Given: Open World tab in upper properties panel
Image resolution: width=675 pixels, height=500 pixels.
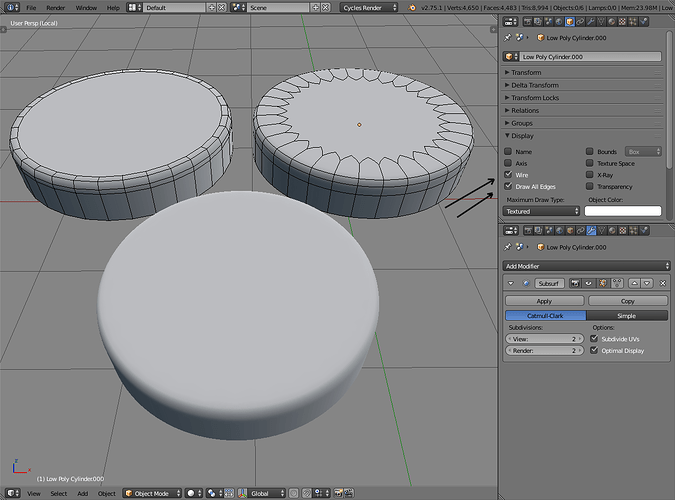Looking at the screenshot, I should click(559, 22).
